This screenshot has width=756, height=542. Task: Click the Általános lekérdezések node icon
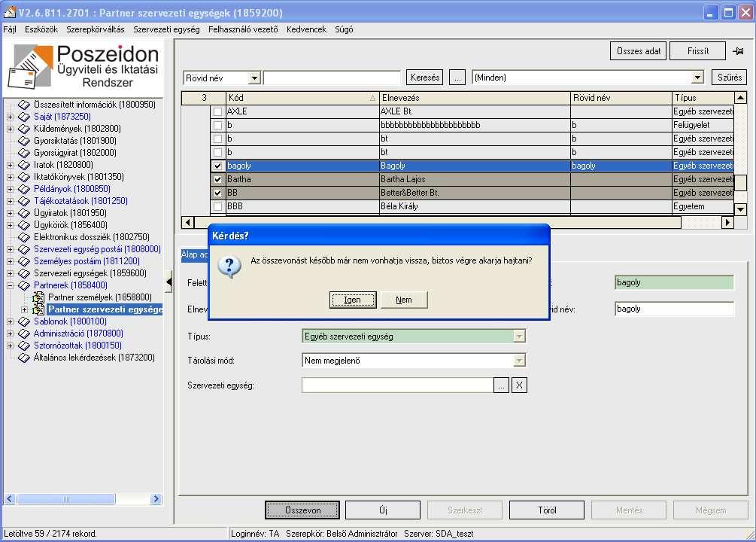click(23, 358)
